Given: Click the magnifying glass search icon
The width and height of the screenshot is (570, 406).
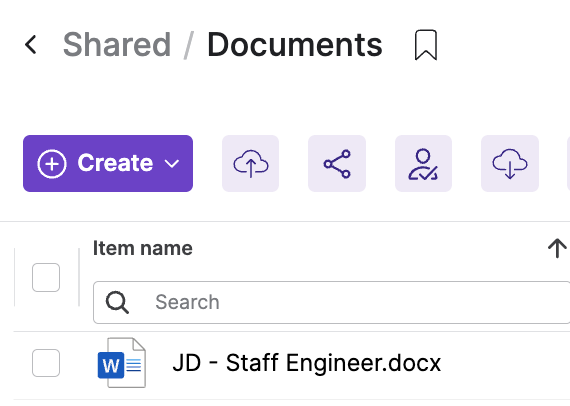Looking at the screenshot, I should click(117, 302).
